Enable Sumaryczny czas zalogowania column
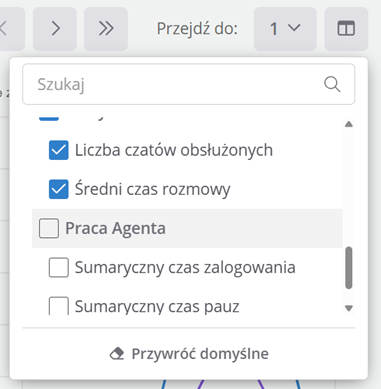The width and height of the screenshot is (381, 389). (59, 267)
